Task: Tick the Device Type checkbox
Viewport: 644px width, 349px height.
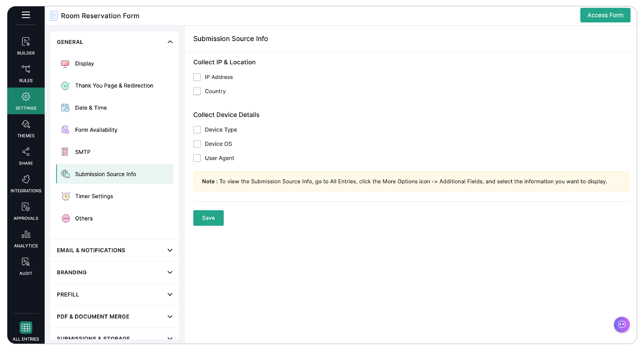Action: (197, 130)
